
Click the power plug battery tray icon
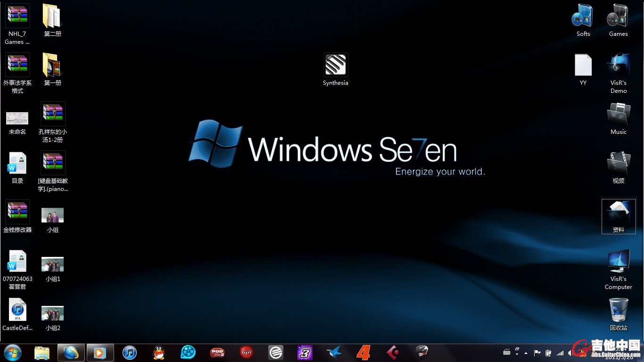[x=548, y=353]
